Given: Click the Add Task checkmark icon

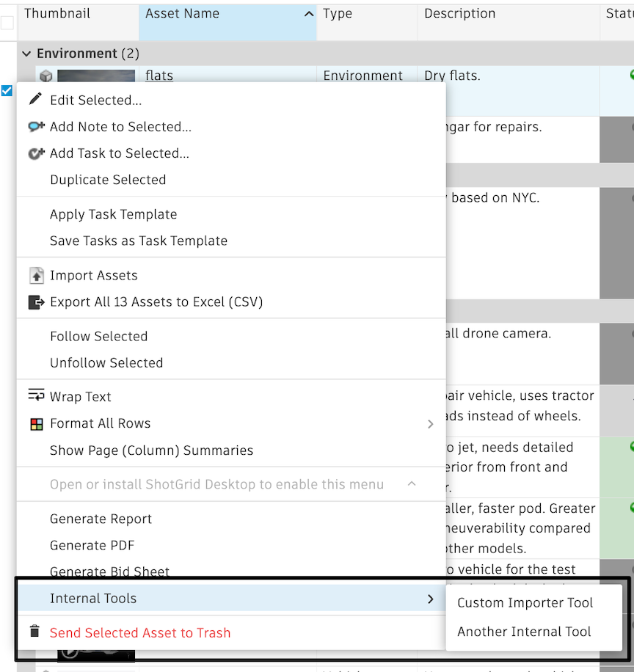Looking at the screenshot, I should [x=37, y=153].
